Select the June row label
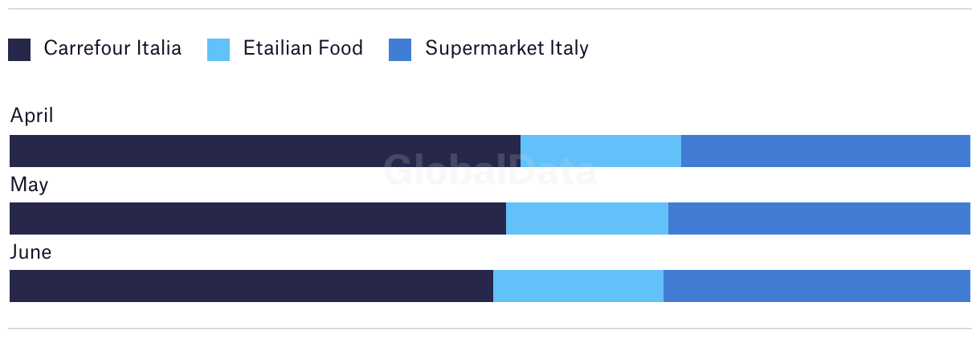Screen dimensions: 980x339 point(31,252)
